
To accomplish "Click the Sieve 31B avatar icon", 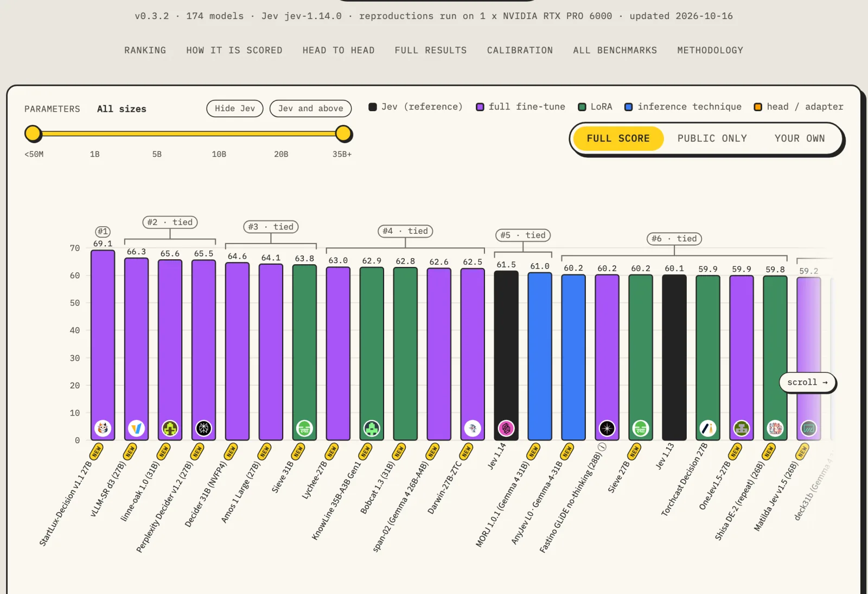I will pos(304,429).
